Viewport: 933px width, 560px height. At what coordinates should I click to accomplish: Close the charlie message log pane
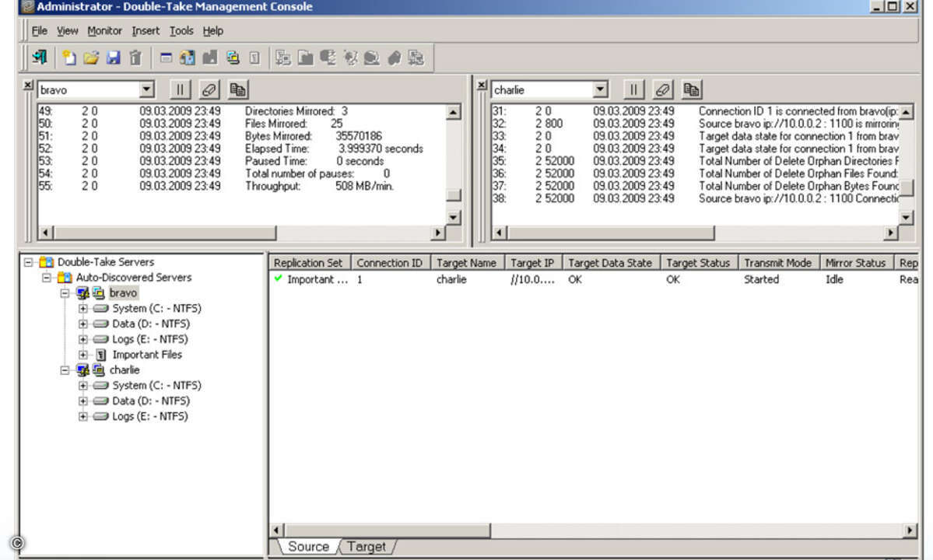482,85
